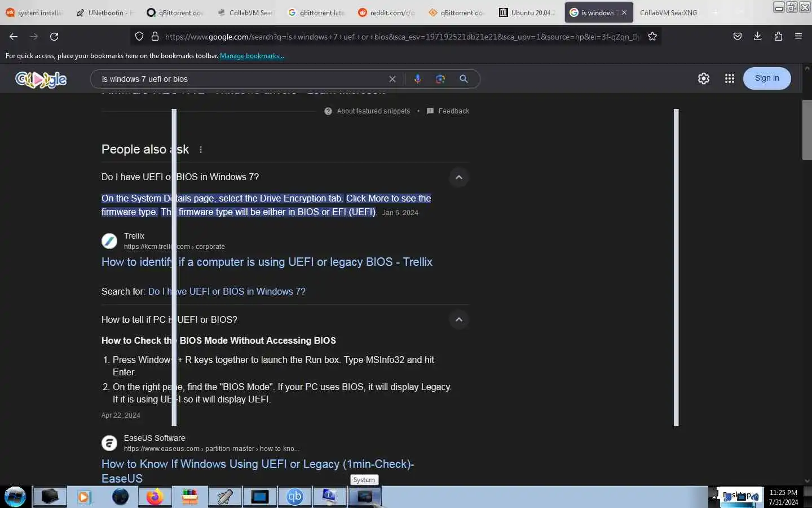
Task: Open the media player taskbar icon
Action: pyautogui.click(x=84, y=497)
